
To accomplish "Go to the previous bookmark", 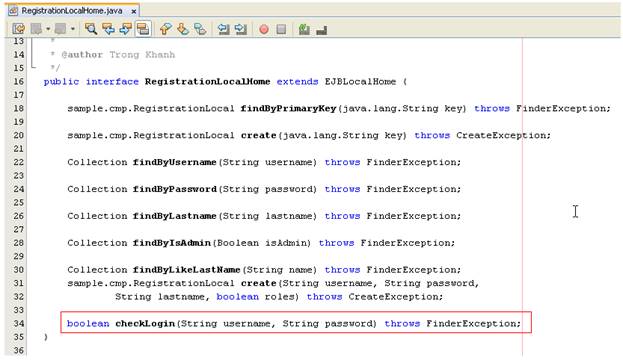I will (x=166, y=29).
